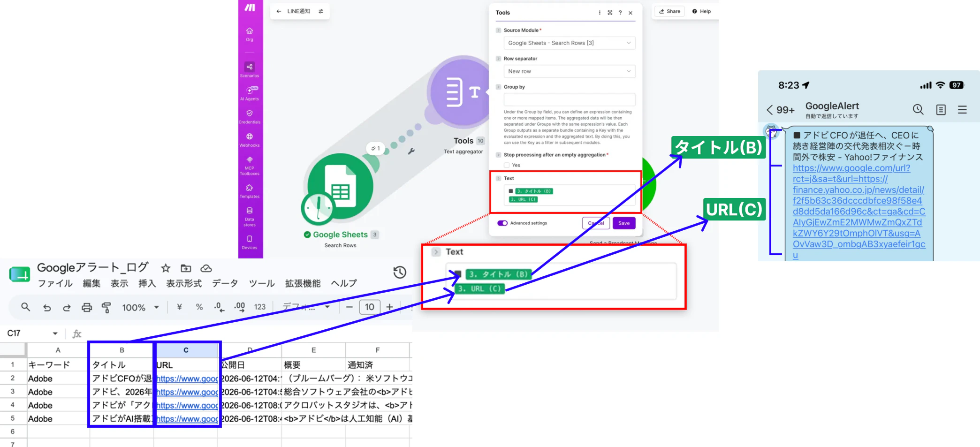The width and height of the screenshot is (980, 447).
Task: Open the 拡張機能 menu
Action: [x=303, y=283]
